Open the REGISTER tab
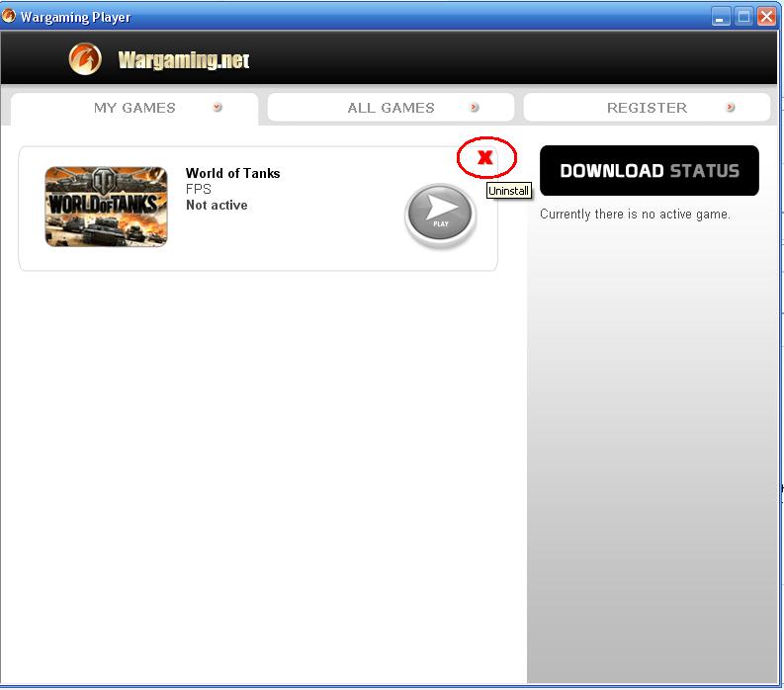Image resolution: width=784 pixels, height=690 pixels. point(647,107)
